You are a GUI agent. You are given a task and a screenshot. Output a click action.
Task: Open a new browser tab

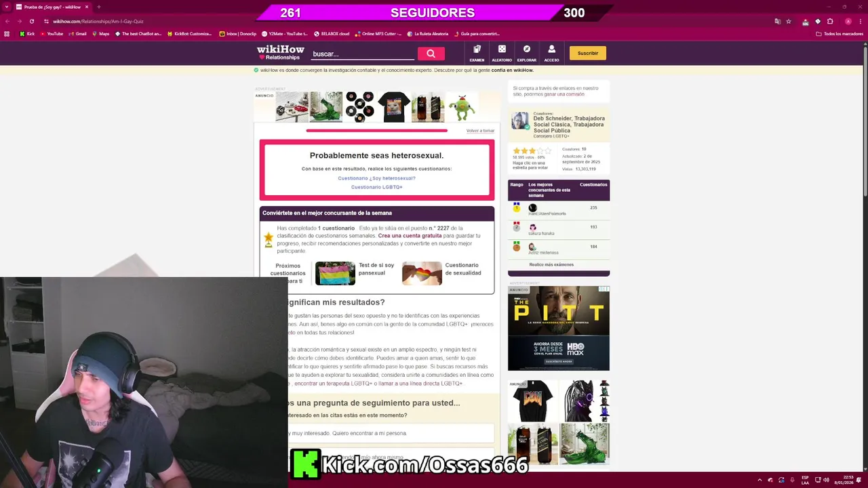pyautogui.click(x=99, y=7)
